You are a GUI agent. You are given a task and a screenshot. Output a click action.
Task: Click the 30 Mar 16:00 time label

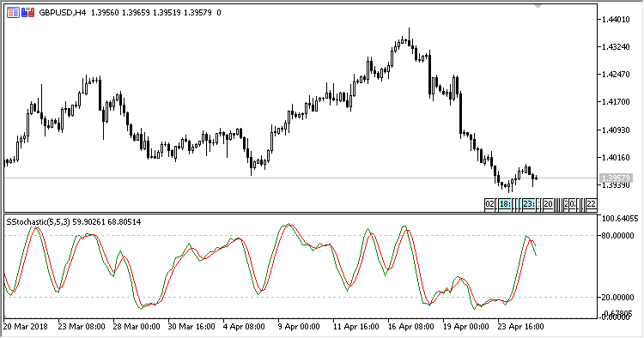tap(191, 327)
